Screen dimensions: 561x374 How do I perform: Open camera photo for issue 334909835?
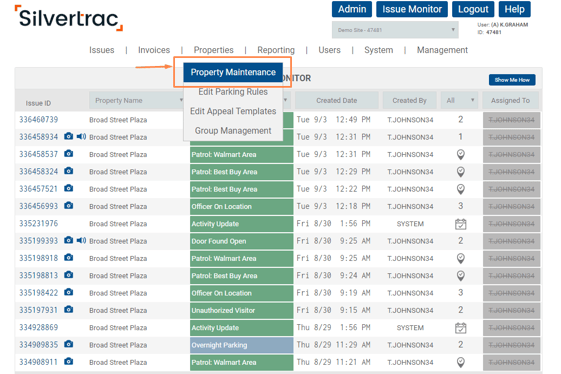69,344
